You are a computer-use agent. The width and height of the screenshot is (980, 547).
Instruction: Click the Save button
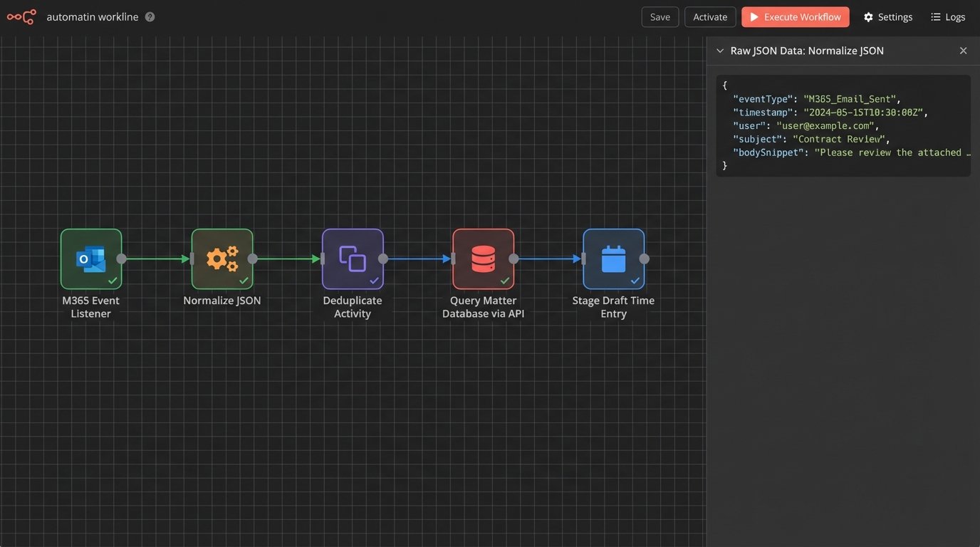pos(660,17)
